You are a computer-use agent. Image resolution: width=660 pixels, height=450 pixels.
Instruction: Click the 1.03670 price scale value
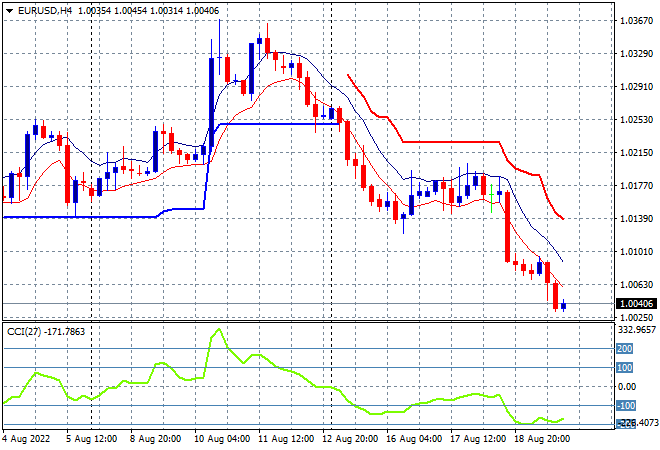(x=636, y=20)
